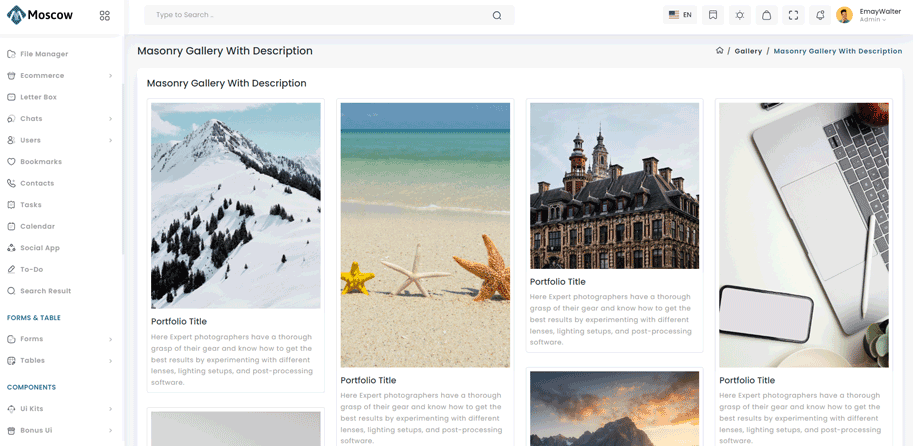Toggle fullscreen mode icon
The width and height of the screenshot is (913, 446).
tap(793, 15)
